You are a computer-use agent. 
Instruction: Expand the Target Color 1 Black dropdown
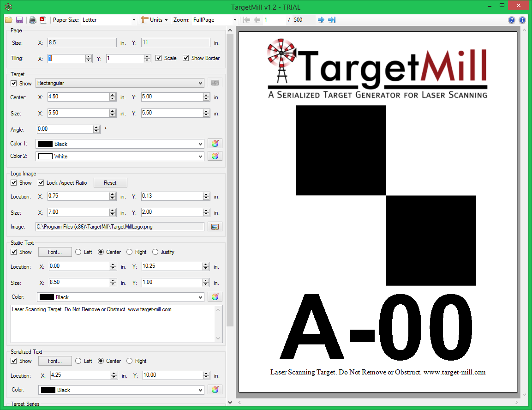[201, 144]
